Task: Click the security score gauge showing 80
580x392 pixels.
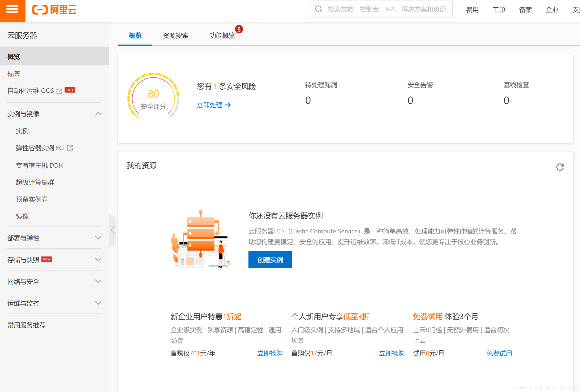Action: coord(153,95)
